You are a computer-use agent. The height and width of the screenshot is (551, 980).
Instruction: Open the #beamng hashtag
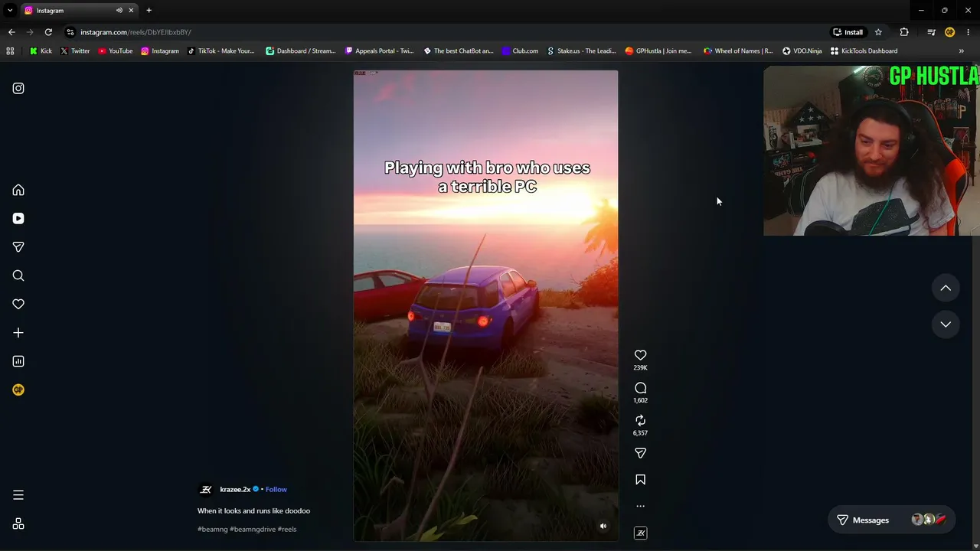pyautogui.click(x=212, y=529)
